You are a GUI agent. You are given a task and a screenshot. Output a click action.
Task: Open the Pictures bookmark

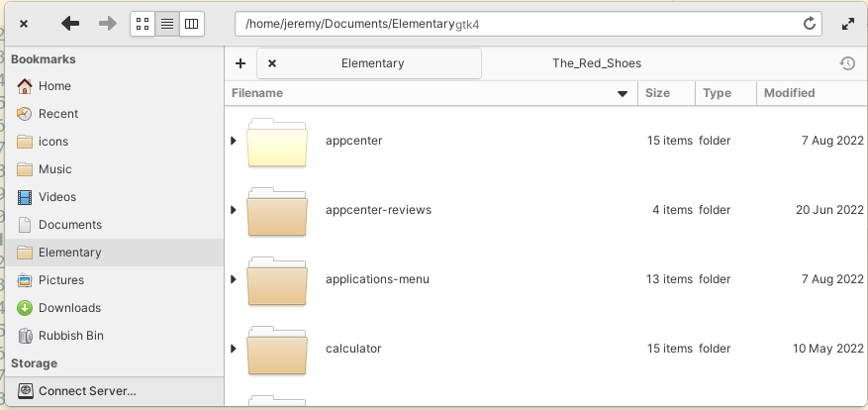(114, 280)
